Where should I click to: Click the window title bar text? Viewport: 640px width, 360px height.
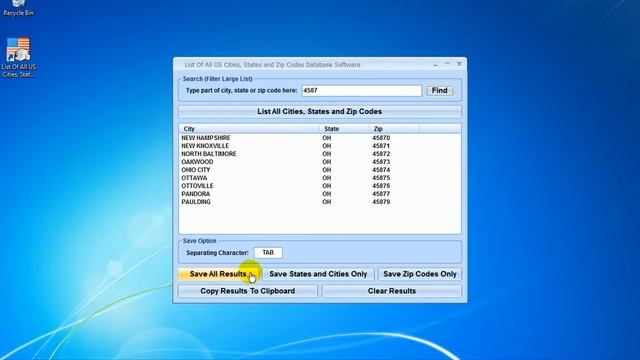point(272,65)
